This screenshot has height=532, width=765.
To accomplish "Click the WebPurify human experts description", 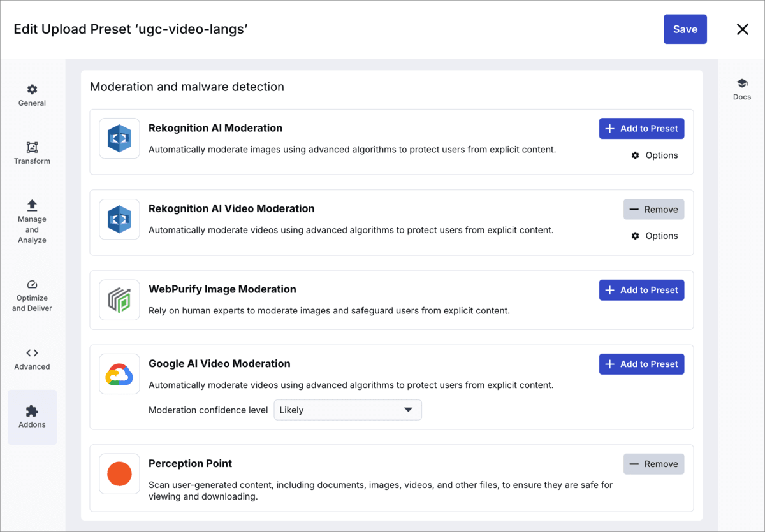I will [329, 311].
